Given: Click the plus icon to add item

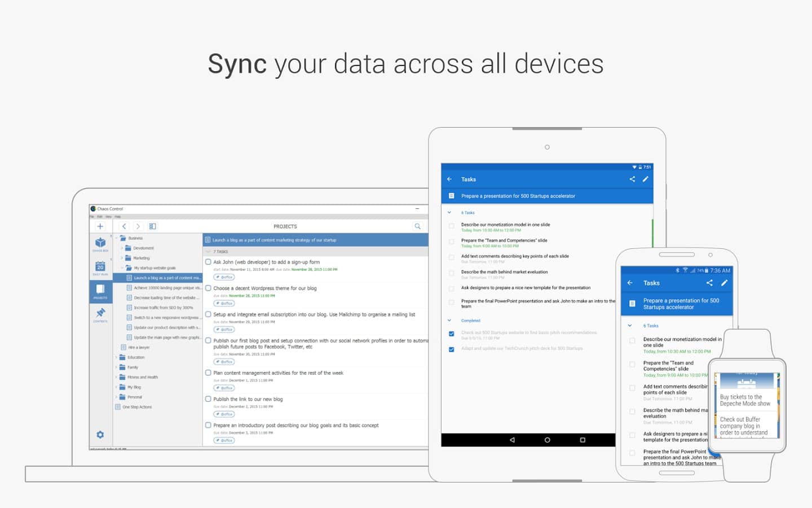Looking at the screenshot, I should click(100, 226).
